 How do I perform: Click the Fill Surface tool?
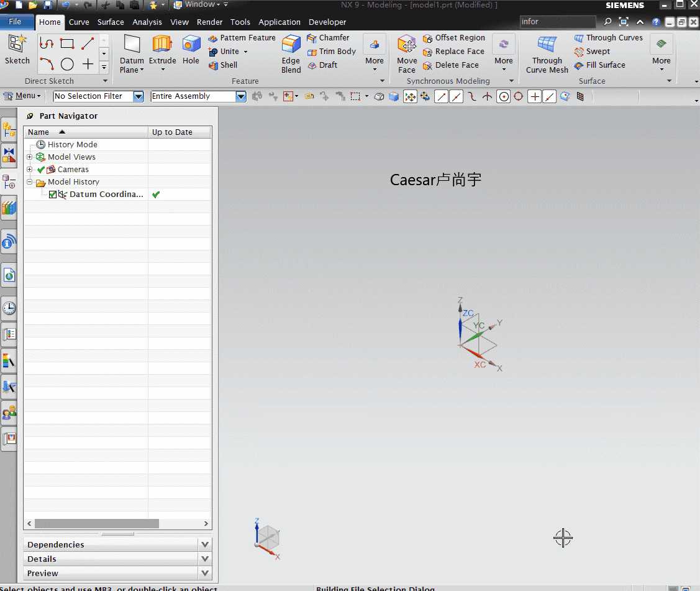[x=600, y=65]
